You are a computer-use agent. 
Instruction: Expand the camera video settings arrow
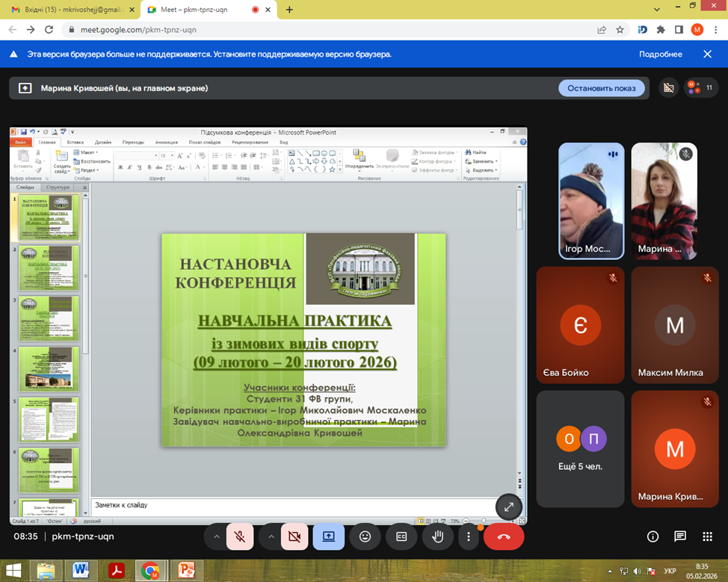tap(270, 536)
